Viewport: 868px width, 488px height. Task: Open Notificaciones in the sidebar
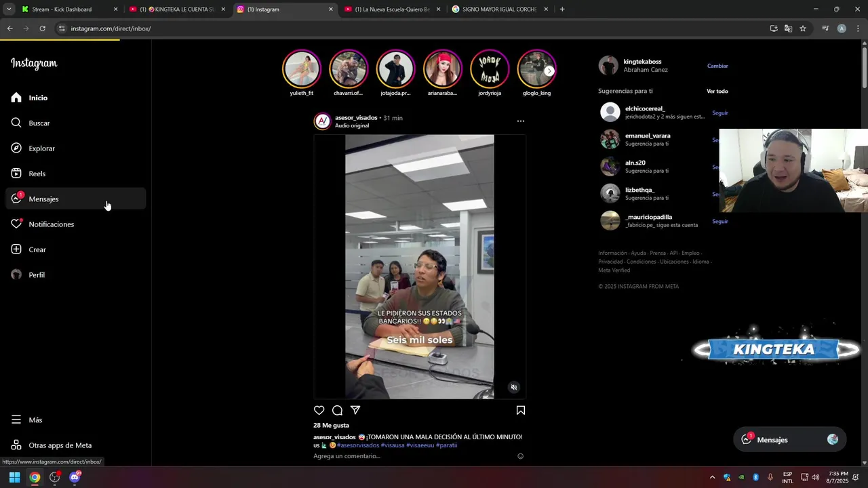[x=75, y=224]
